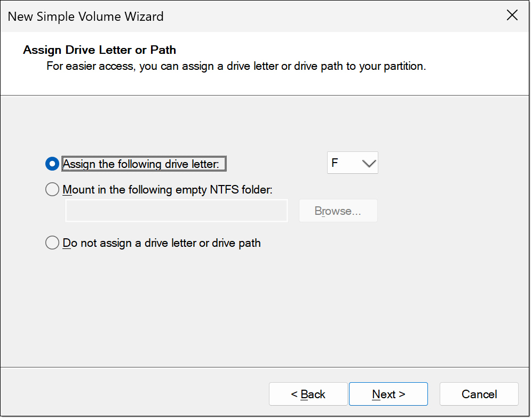Click the 'Mount in the following empty NTFS folder' label
Viewport: 532px width, 419px height.
tap(168, 190)
